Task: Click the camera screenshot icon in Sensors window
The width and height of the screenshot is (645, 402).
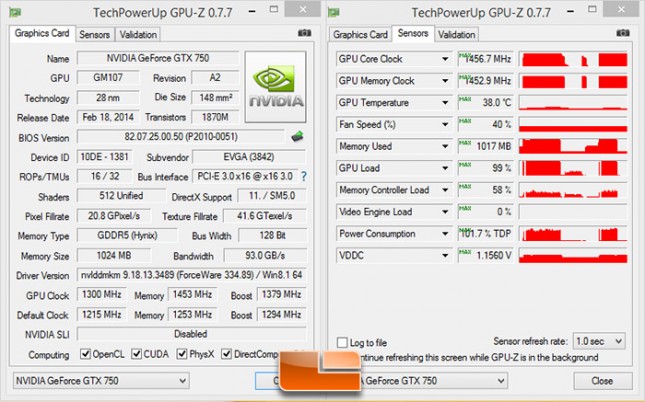Action: [623, 33]
